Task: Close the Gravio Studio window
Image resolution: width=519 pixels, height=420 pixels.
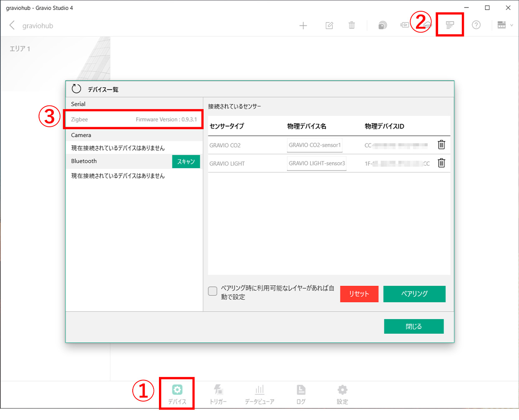Action: pos(508,8)
